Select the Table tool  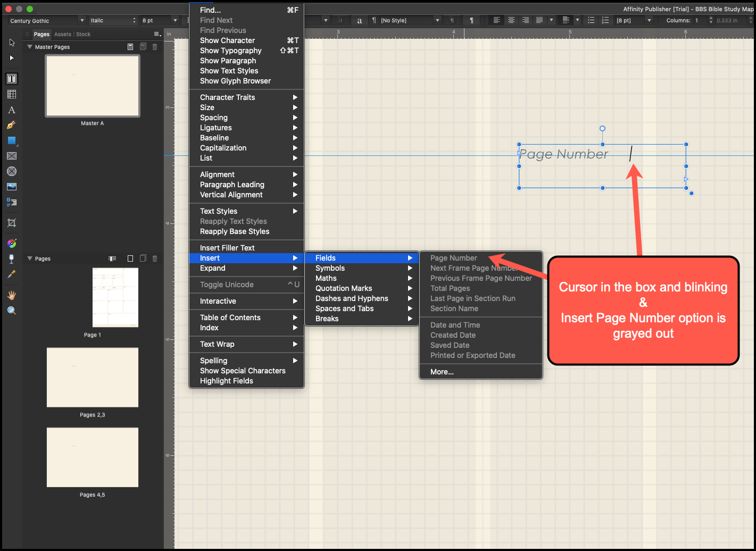[11, 94]
